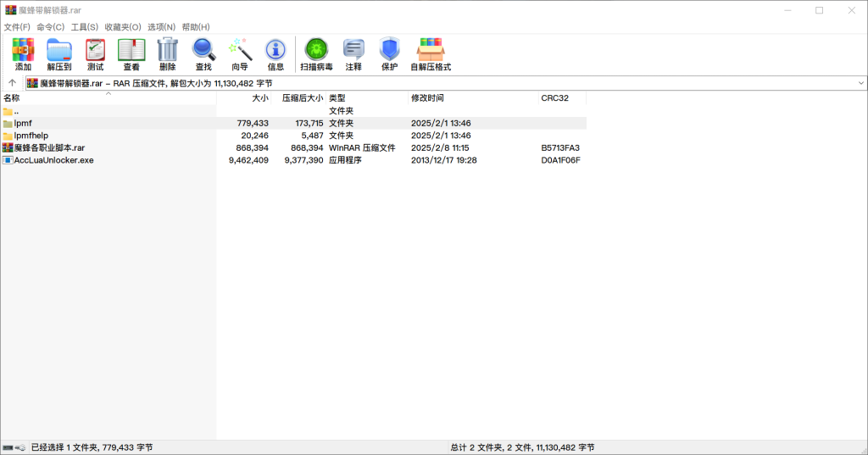Screen dimensions: 868x455
Task: Select the lpmf folder name
Action: point(23,124)
